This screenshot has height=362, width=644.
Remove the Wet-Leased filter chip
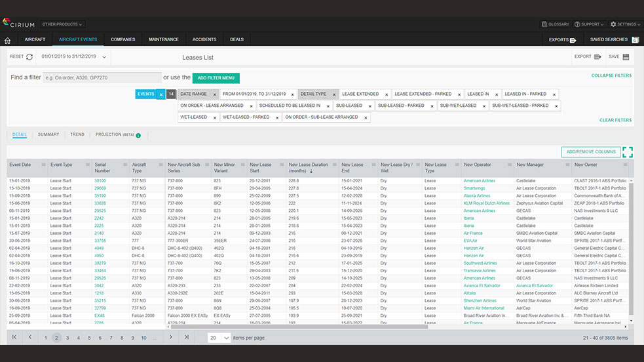pos(214,118)
